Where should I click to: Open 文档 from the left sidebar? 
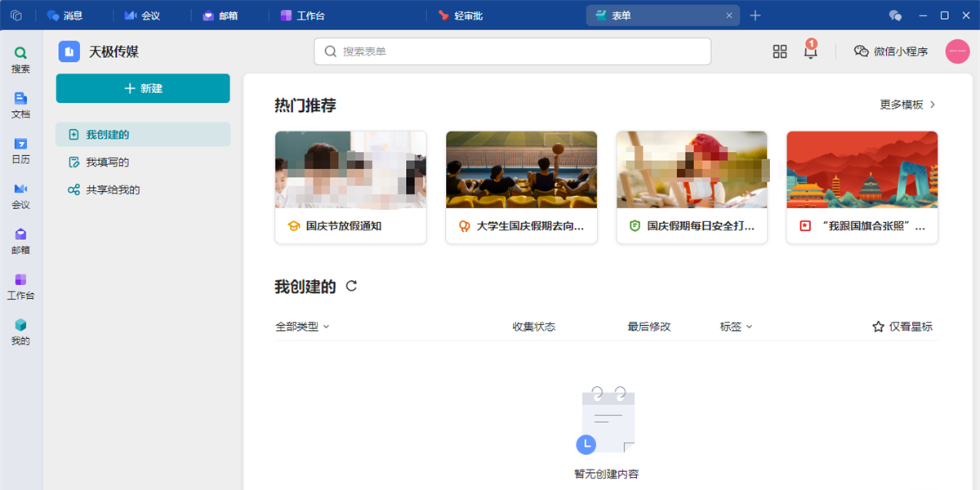[20, 105]
